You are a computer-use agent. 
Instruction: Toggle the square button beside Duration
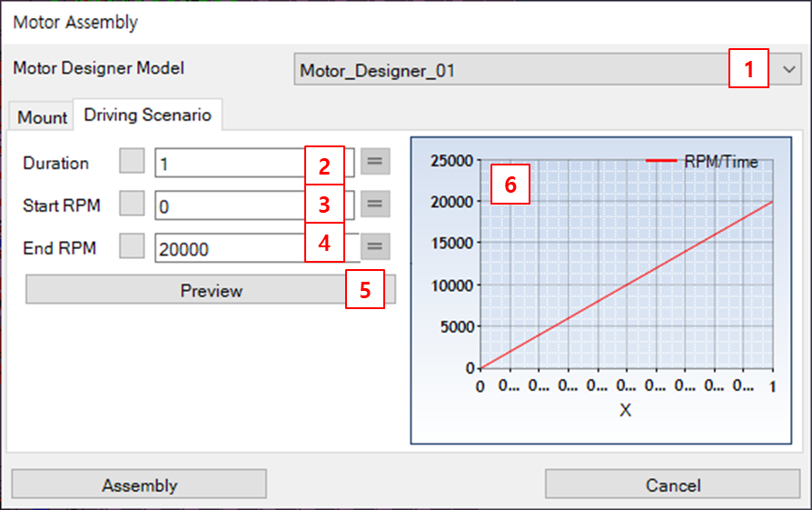pyautogui.click(x=132, y=161)
